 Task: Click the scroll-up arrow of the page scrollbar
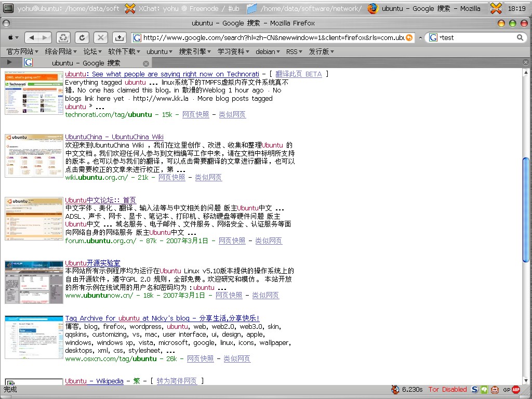526,72
